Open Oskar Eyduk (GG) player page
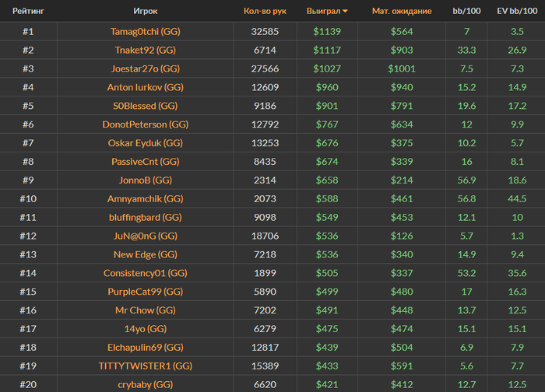The width and height of the screenshot is (545, 392). 145,143
